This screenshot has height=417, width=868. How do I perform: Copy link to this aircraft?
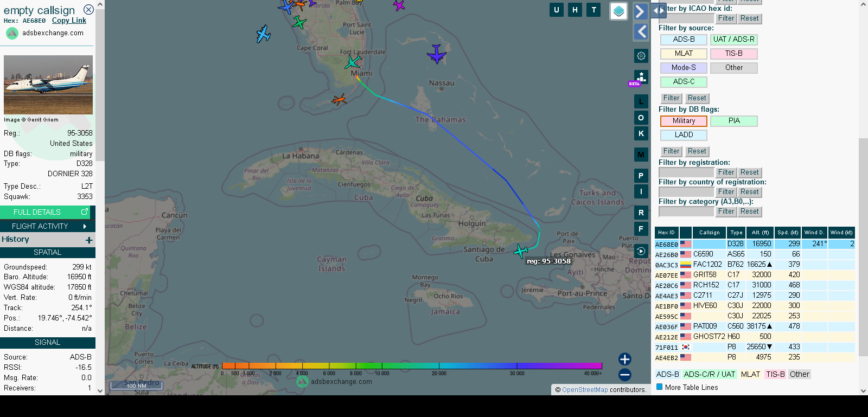(69, 21)
